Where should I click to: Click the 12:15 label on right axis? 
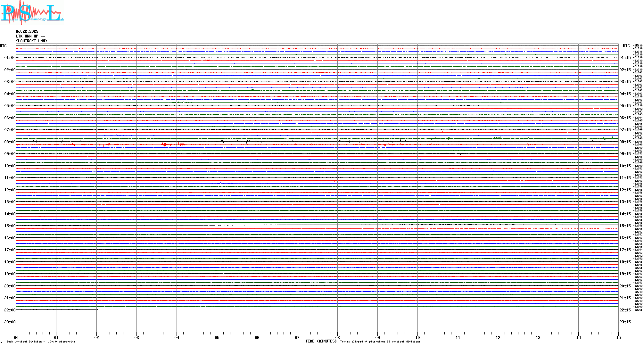point(625,190)
